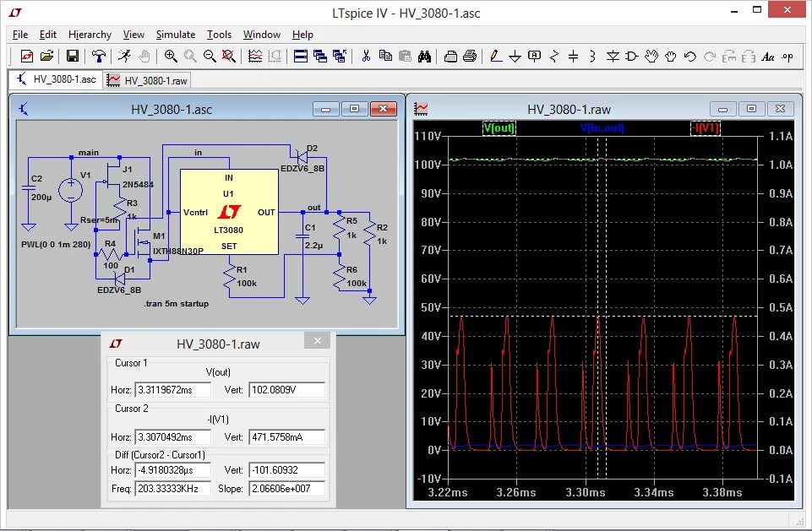Viewport: 812px width, 531px height.
Task: Open the File menu
Action: click(20, 34)
